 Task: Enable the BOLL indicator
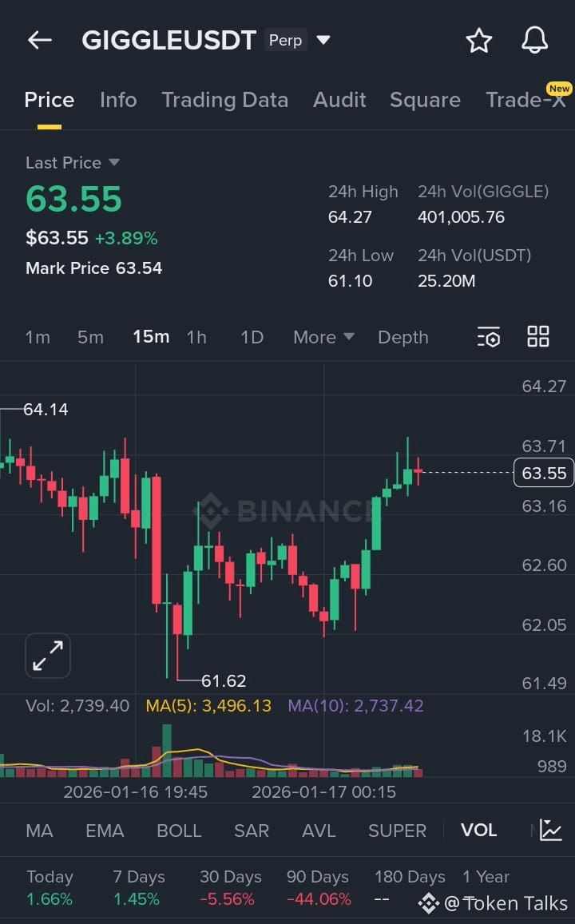point(179,831)
